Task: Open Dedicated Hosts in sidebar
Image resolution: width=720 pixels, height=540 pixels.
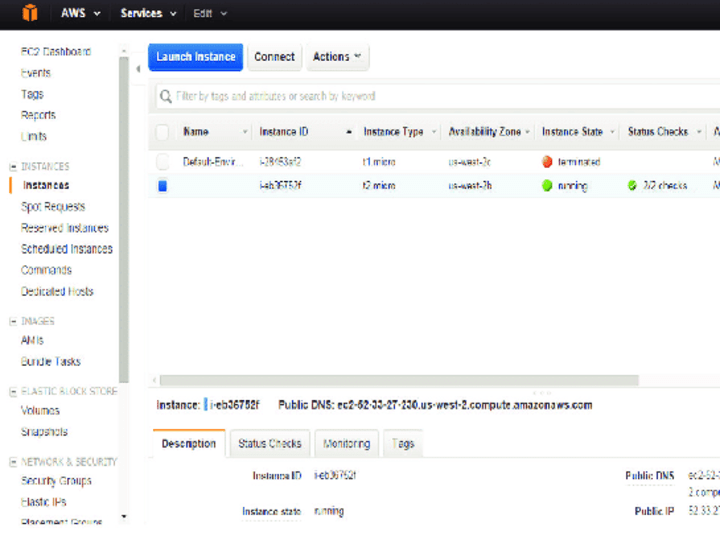Action: [x=57, y=292]
